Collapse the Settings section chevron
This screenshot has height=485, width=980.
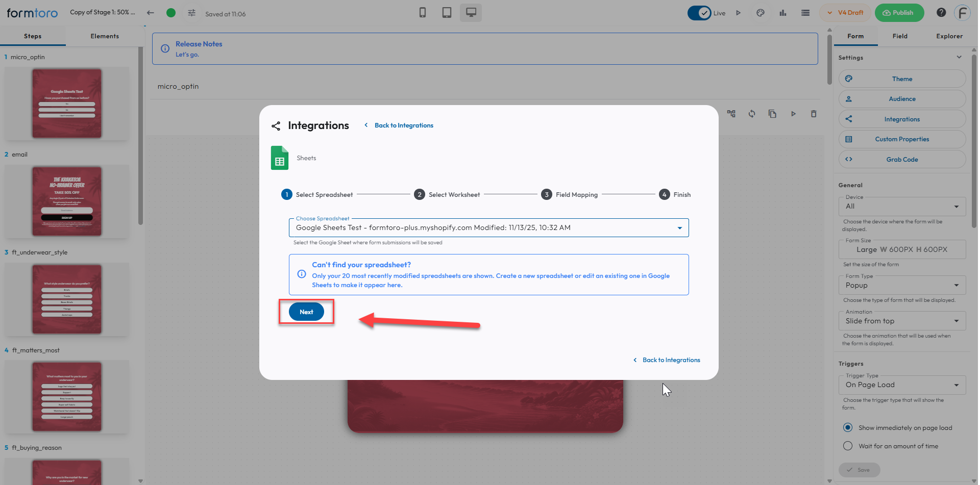(x=959, y=57)
